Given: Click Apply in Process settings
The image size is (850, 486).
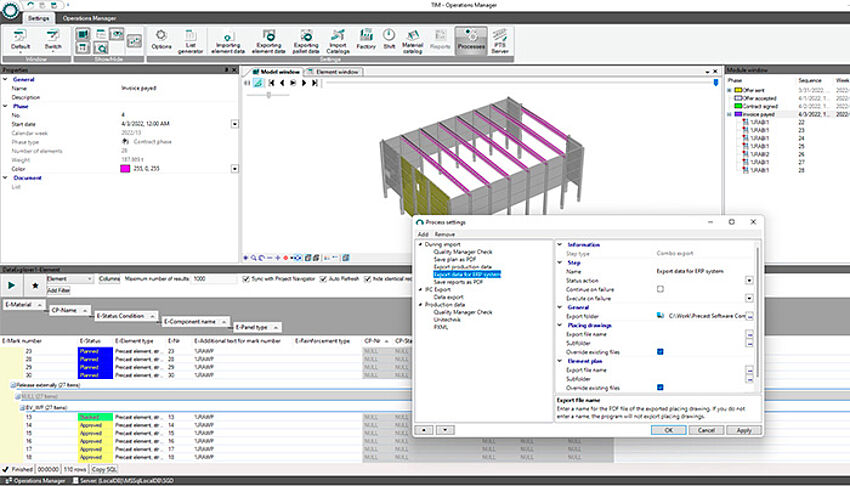Looking at the screenshot, I should point(743,430).
